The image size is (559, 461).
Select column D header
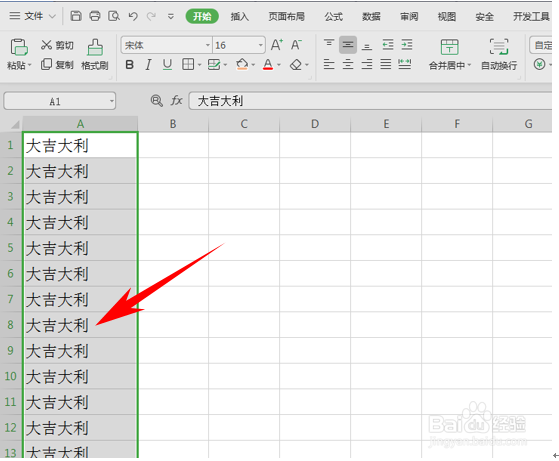(x=315, y=124)
